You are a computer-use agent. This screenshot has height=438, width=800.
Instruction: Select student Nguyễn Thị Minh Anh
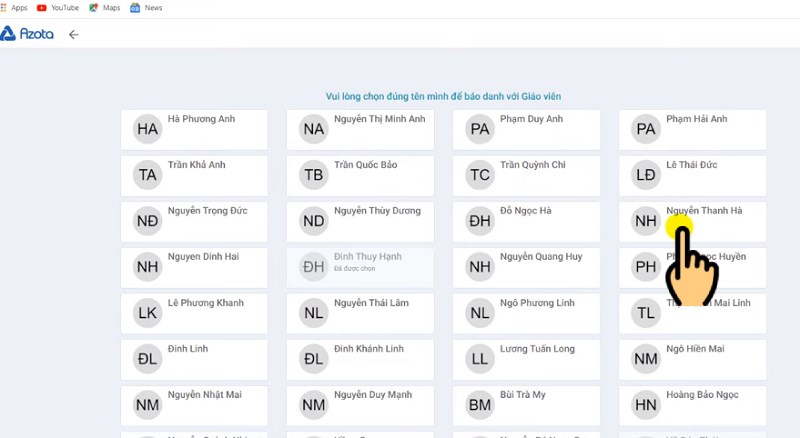(360, 130)
